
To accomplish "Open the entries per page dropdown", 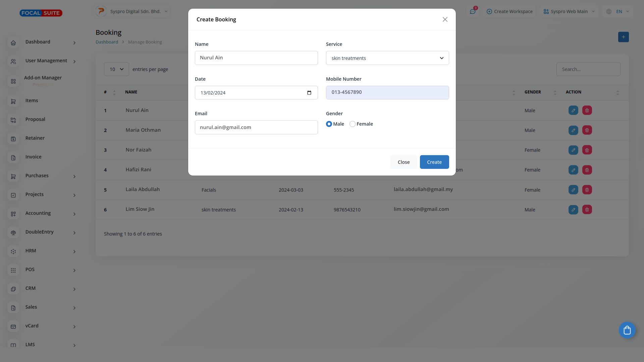I will pos(116,69).
